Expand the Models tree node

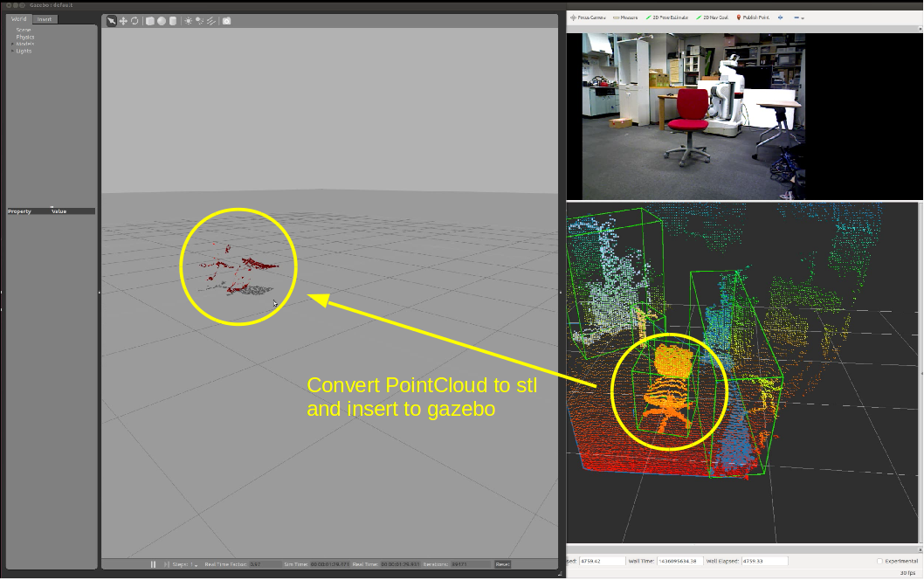tap(12, 45)
